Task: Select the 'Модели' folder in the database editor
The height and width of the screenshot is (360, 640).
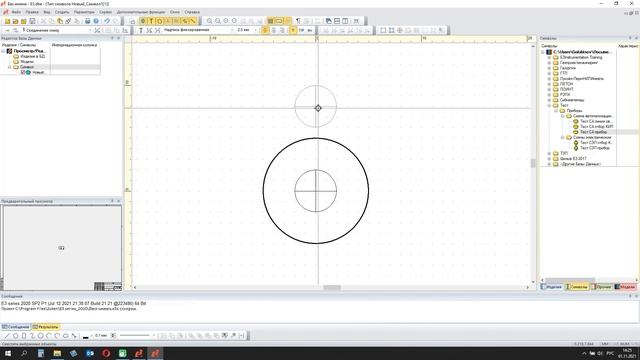Action: click(27, 62)
